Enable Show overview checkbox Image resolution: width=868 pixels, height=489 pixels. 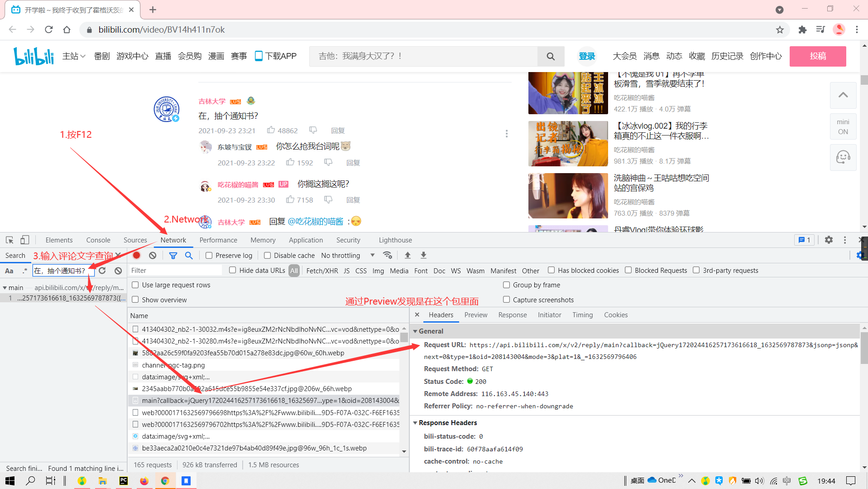[135, 300]
